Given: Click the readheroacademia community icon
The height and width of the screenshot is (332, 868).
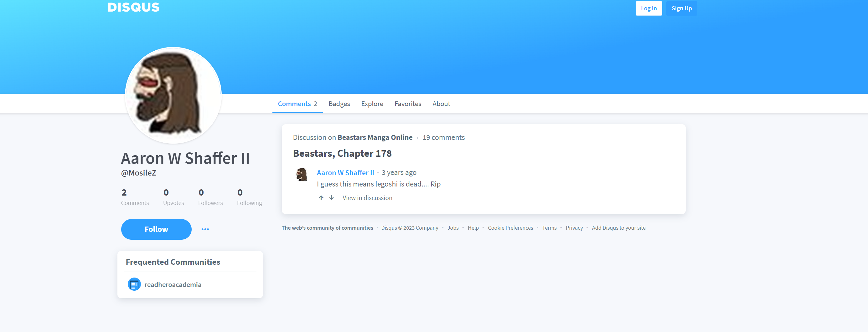Looking at the screenshot, I should coord(134,284).
